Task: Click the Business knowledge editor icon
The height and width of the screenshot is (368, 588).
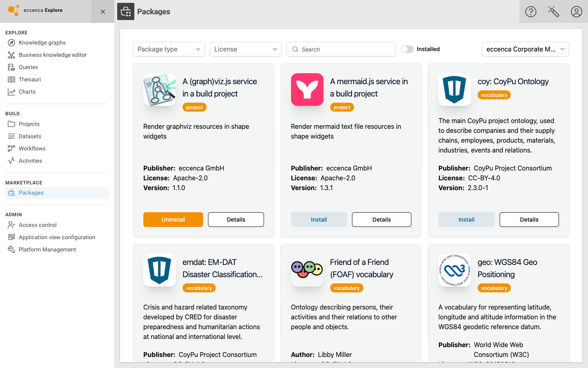Action: pos(11,55)
